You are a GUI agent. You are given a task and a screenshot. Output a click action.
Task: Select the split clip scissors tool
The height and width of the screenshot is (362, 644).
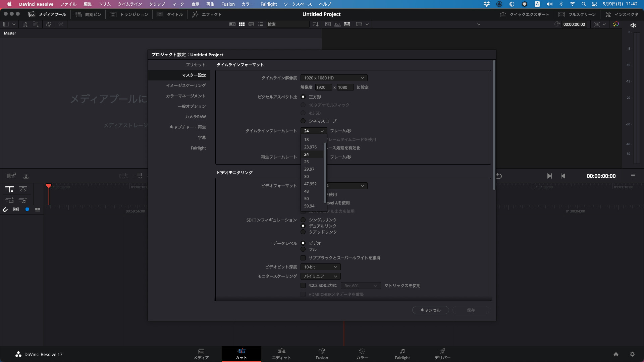pos(26,176)
